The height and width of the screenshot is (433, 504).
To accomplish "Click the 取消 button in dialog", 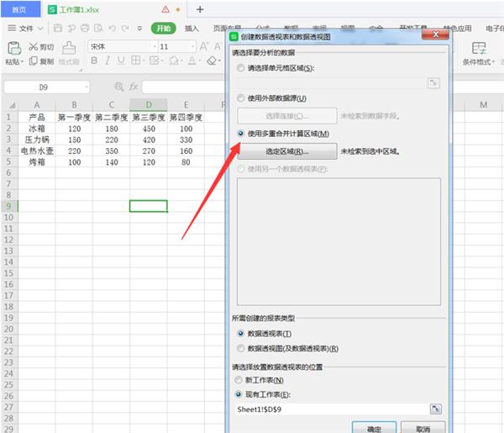I will [x=423, y=428].
